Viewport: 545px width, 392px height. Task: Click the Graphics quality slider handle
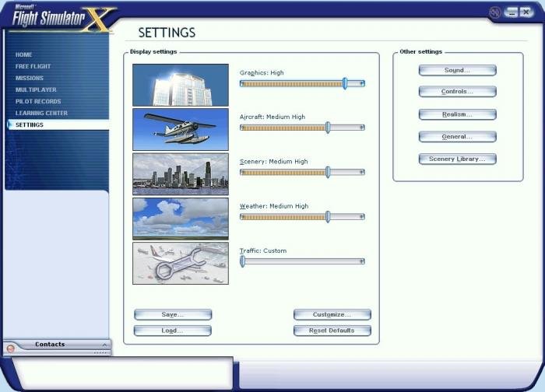coord(345,83)
